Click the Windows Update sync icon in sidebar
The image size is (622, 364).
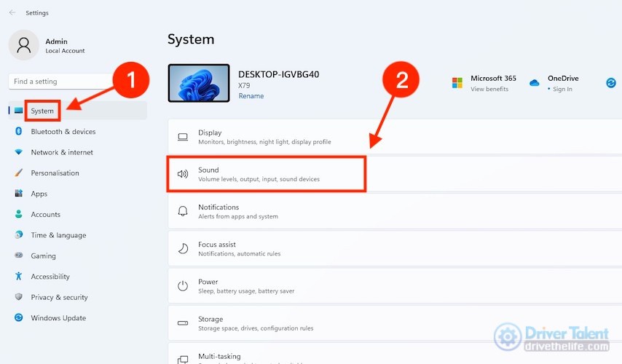tap(19, 317)
